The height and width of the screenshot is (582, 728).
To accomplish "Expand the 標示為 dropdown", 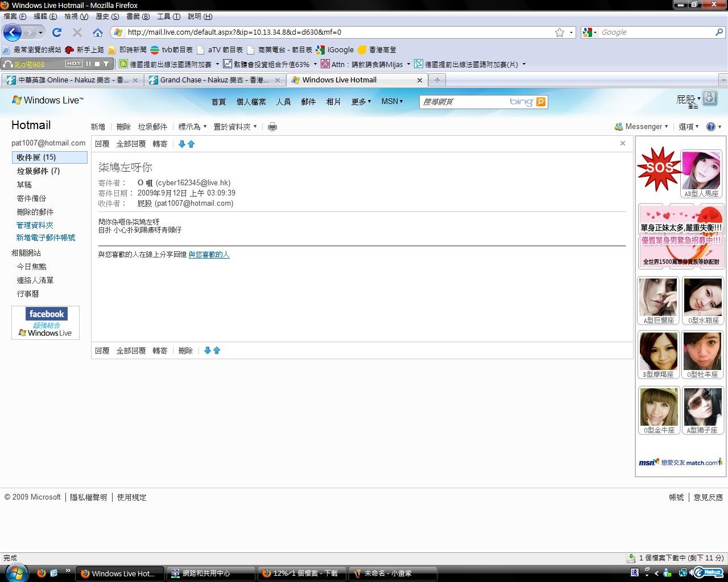I will tap(192, 127).
